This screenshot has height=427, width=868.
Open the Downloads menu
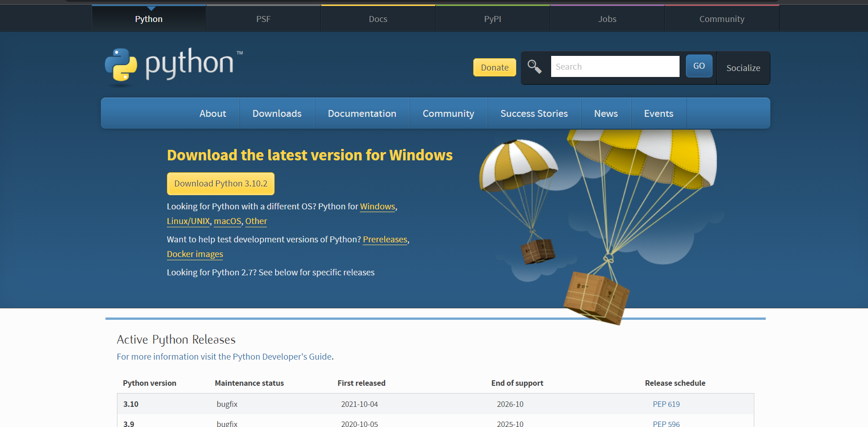point(276,113)
